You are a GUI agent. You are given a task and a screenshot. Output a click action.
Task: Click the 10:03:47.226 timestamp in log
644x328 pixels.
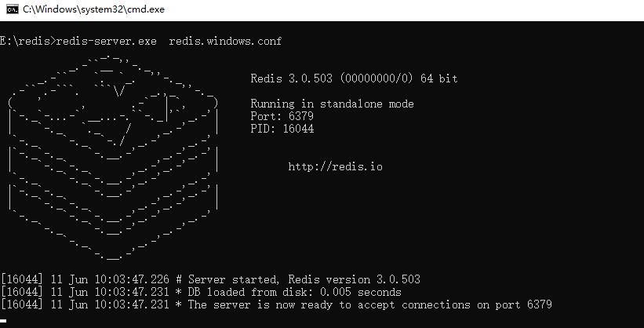[133, 279]
